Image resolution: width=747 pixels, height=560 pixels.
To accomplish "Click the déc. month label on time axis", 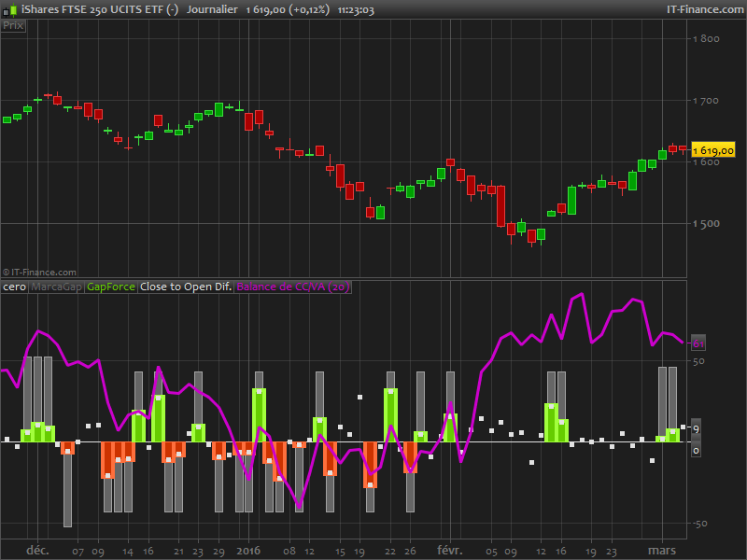I will tap(37, 551).
